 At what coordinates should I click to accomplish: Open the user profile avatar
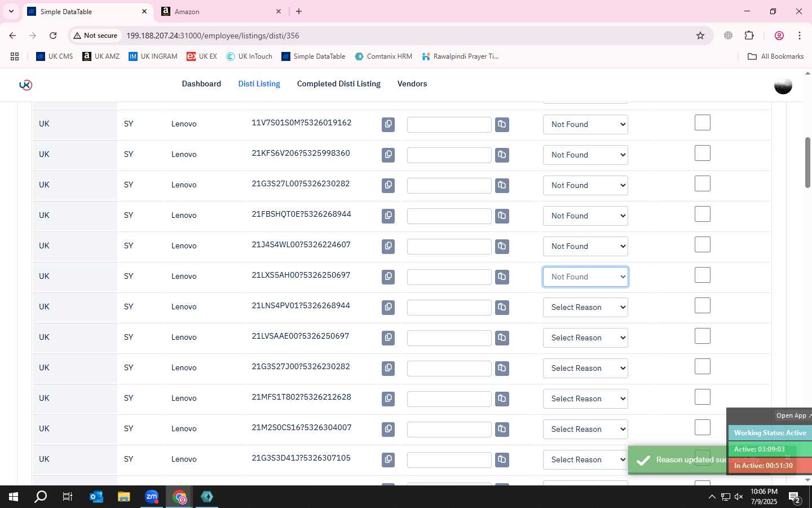click(783, 85)
